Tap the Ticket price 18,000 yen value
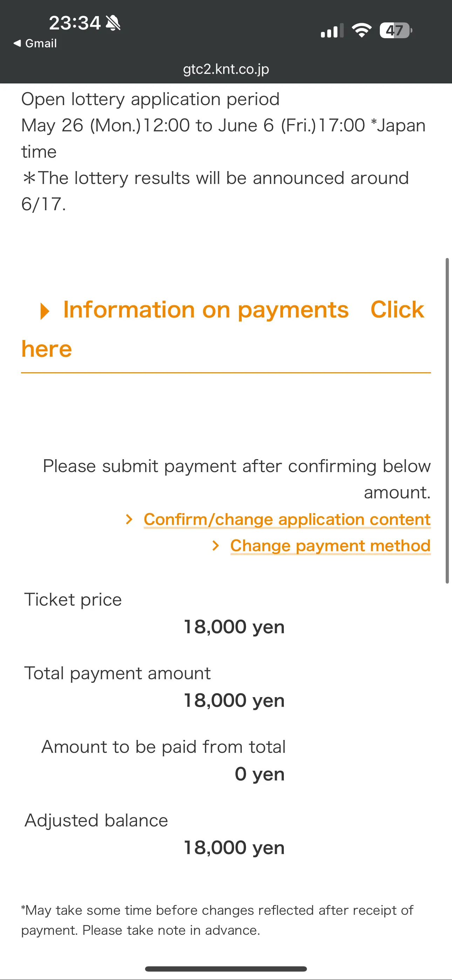452x980 pixels. 234,627
